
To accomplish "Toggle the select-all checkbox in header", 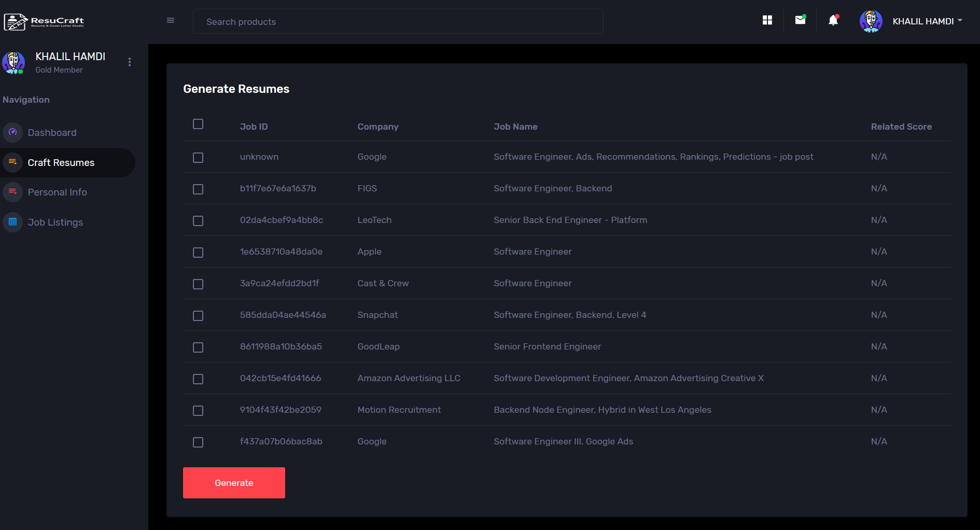I will [198, 124].
